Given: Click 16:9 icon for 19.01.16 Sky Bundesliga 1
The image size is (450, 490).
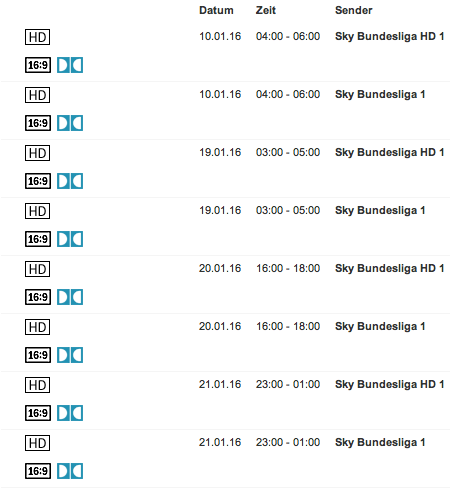Looking at the screenshot, I should [x=38, y=239].
